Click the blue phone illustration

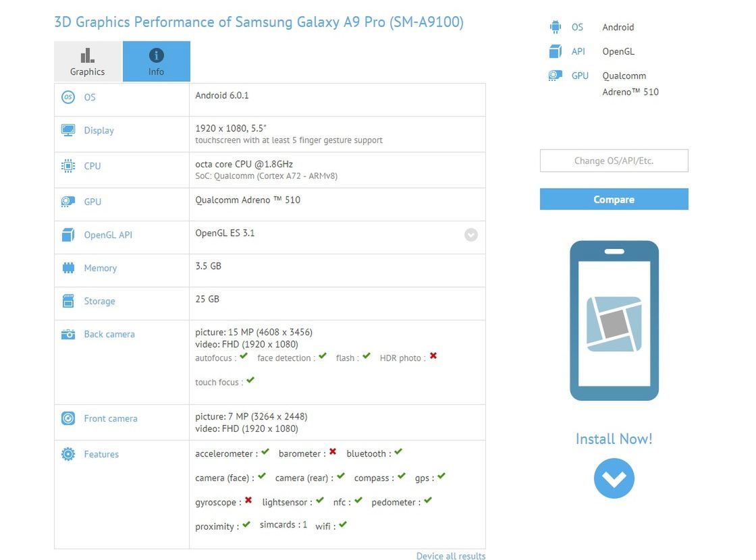tap(614, 320)
